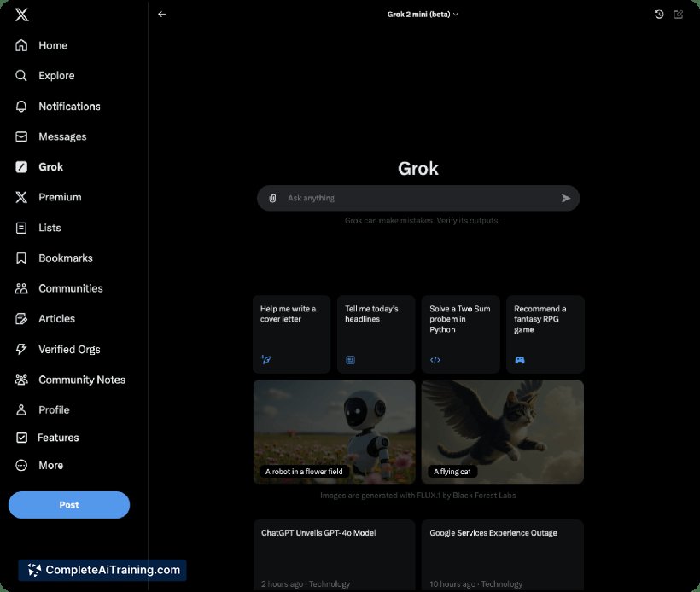Go back with the arrow icon
Image resolution: width=700 pixels, height=592 pixels.
click(162, 15)
